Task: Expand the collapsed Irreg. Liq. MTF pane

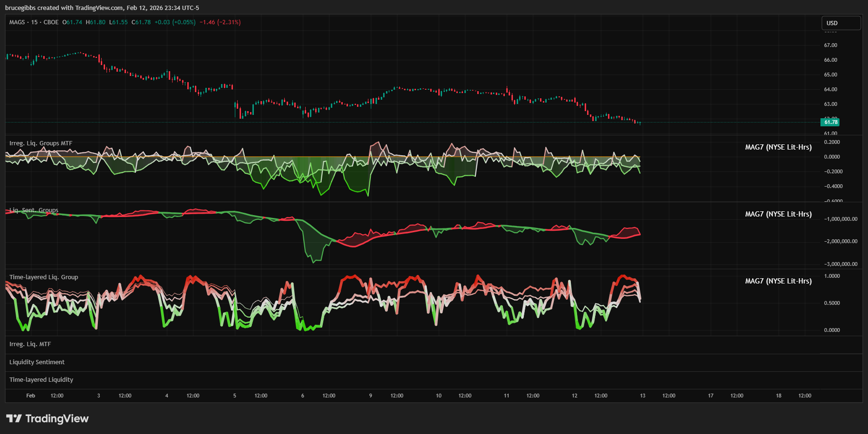Action: [30, 344]
